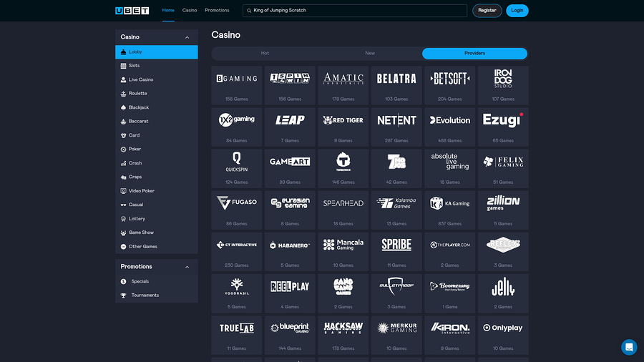Open Yggdrasil provider card
This screenshot has height=362, width=644.
(237, 293)
